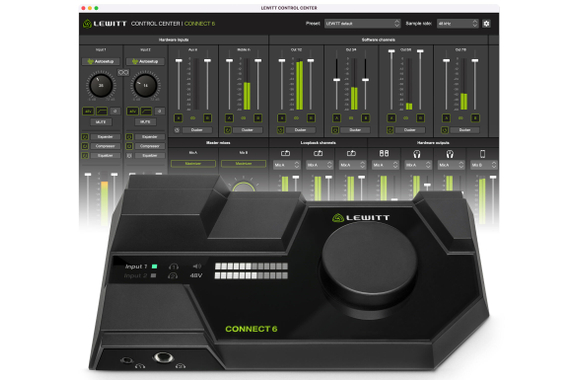This screenshot has height=380, width=576.
Task: Open the mix dropdown under the second headphones output
Action: [x=451, y=165]
